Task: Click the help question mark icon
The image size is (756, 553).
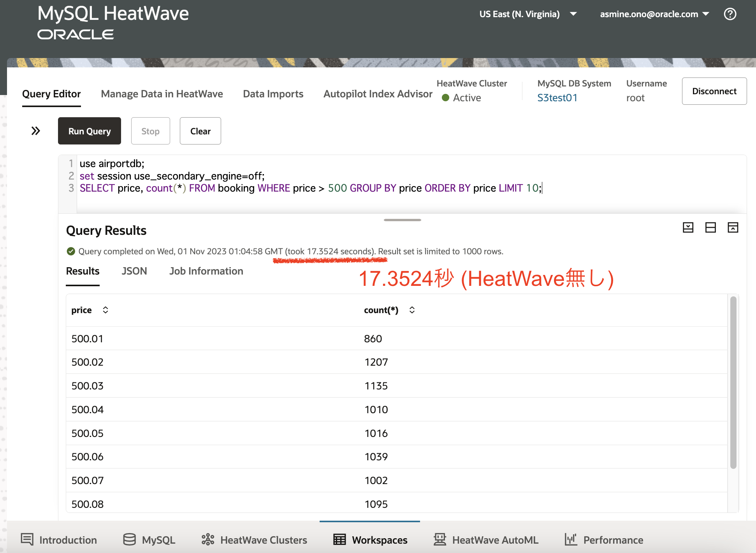Action: [x=730, y=14]
